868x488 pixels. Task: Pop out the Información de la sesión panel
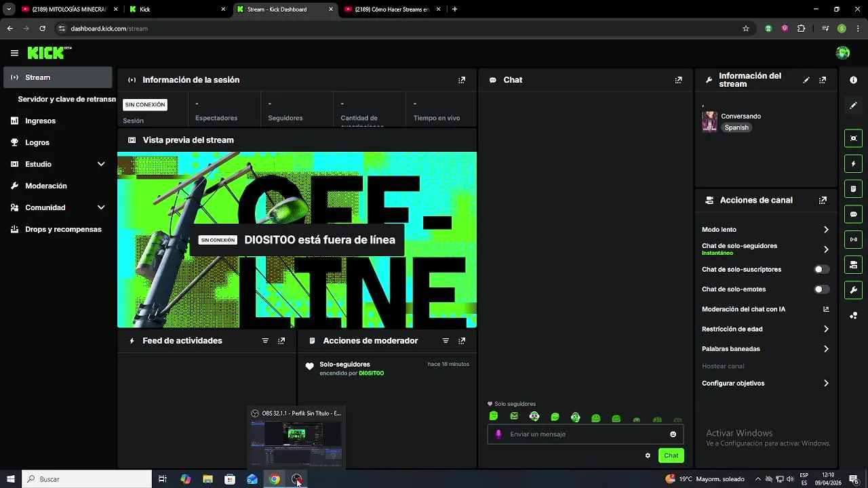click(462, 80)
